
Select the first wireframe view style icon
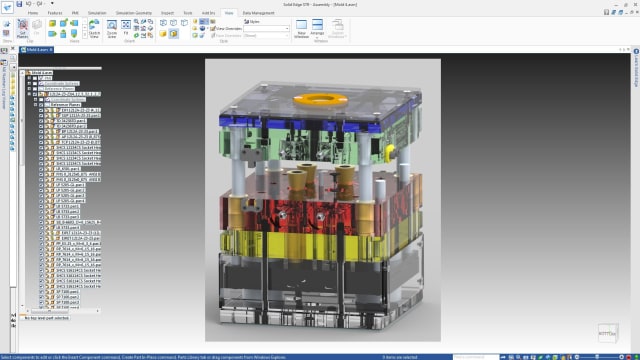pos(163,23)
